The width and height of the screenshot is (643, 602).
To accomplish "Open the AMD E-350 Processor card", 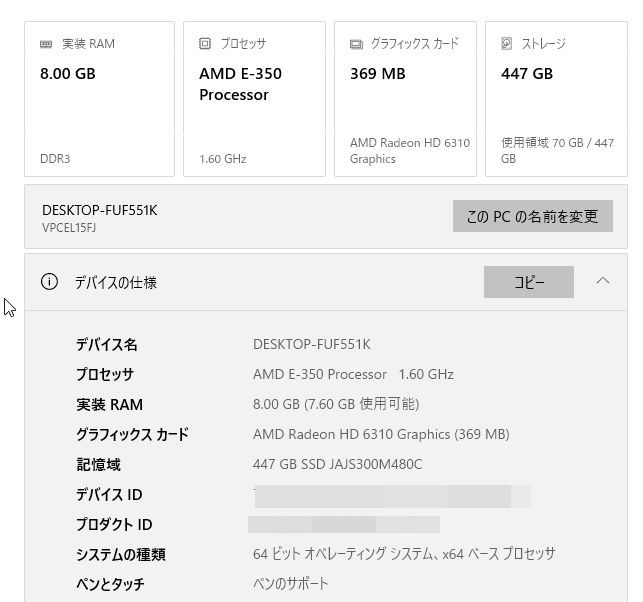I will tap(254, 99).
